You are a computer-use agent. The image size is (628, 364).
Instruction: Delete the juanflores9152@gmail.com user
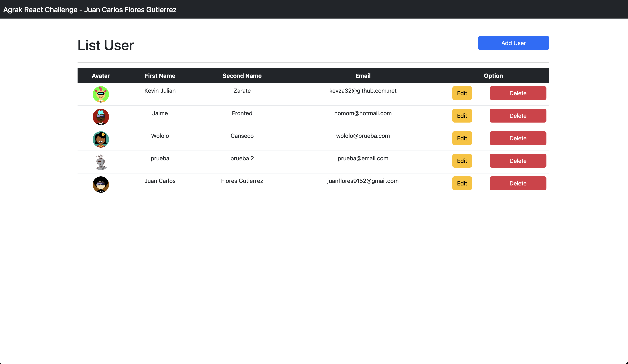(518, 183)
